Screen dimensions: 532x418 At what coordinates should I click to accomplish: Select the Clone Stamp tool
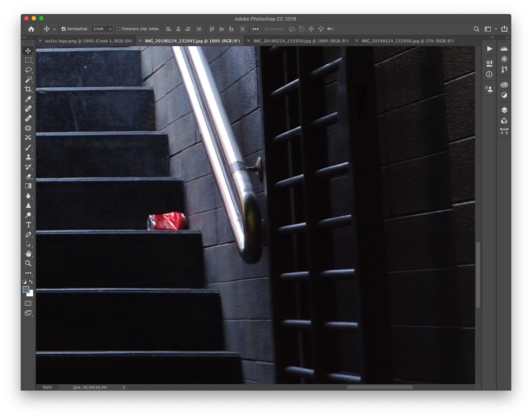point(28,157)
